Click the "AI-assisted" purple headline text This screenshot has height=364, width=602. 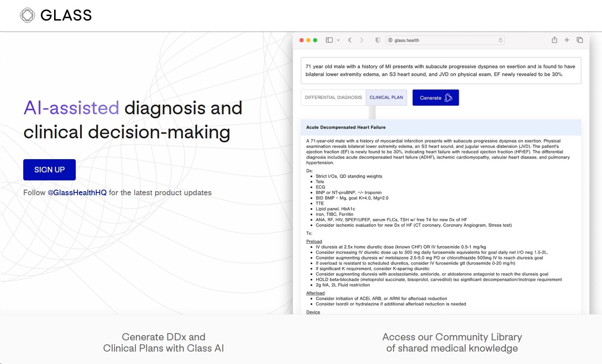pyautogui.click(x=71, y=108)
